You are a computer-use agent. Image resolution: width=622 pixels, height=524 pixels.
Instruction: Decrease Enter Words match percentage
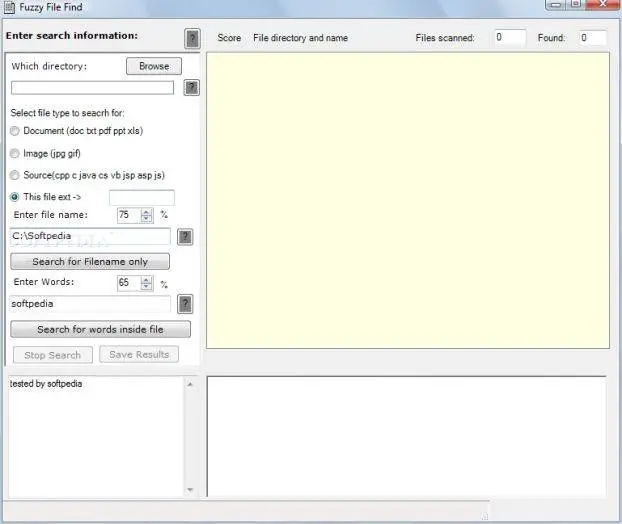coord(146,286)
